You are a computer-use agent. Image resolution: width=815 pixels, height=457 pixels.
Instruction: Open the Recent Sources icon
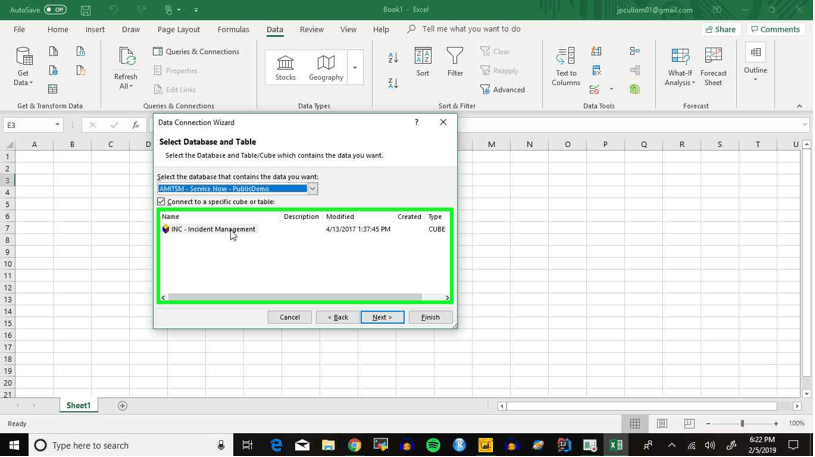(81, 51)
